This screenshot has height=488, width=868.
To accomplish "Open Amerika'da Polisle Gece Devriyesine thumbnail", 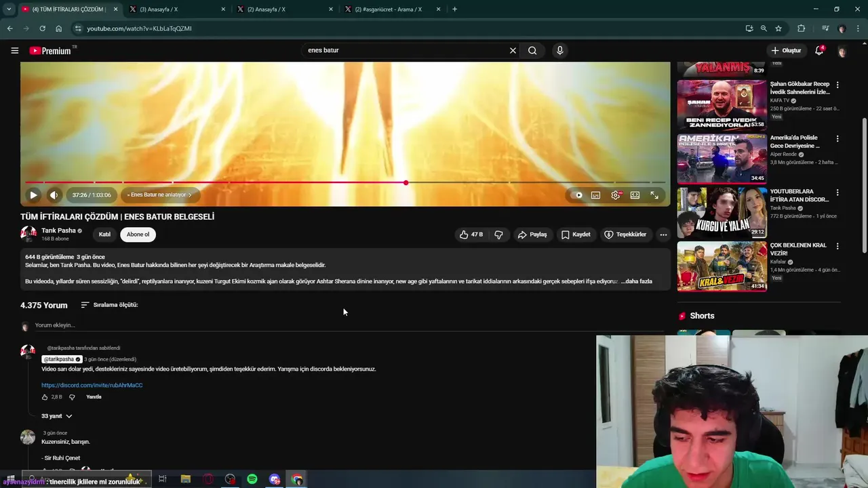I will pos(722,159).
